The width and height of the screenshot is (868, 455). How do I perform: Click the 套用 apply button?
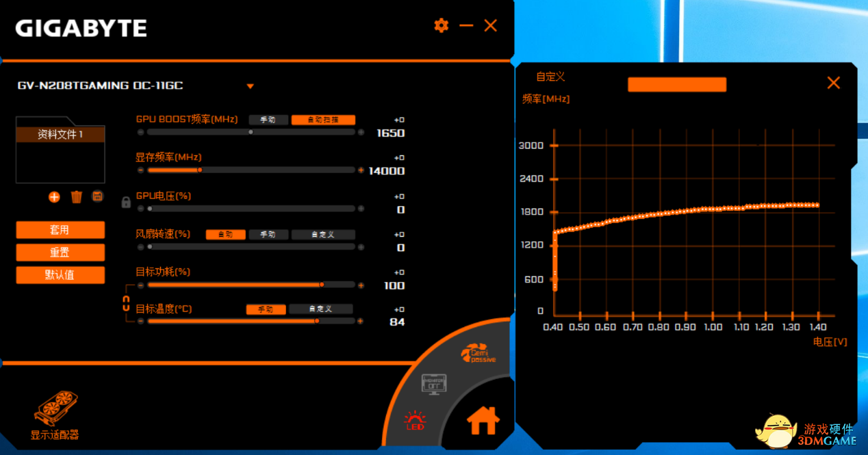[60, 230]
